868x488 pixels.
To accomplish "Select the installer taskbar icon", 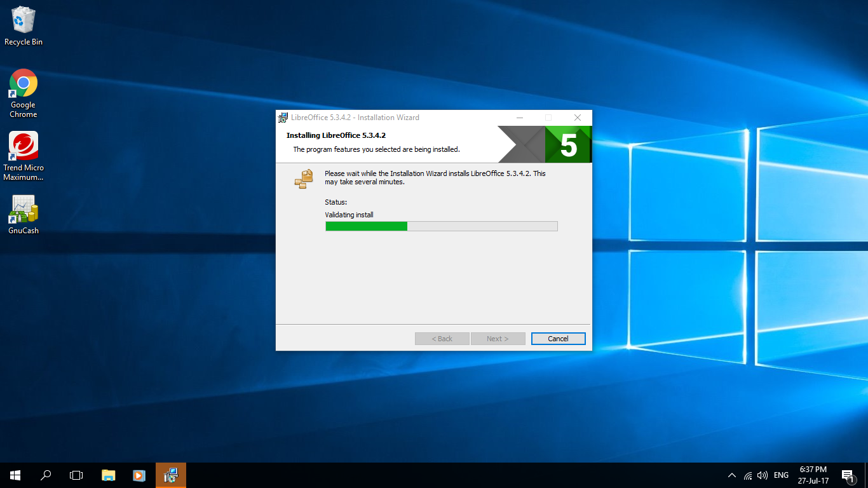I will [170, 475].
